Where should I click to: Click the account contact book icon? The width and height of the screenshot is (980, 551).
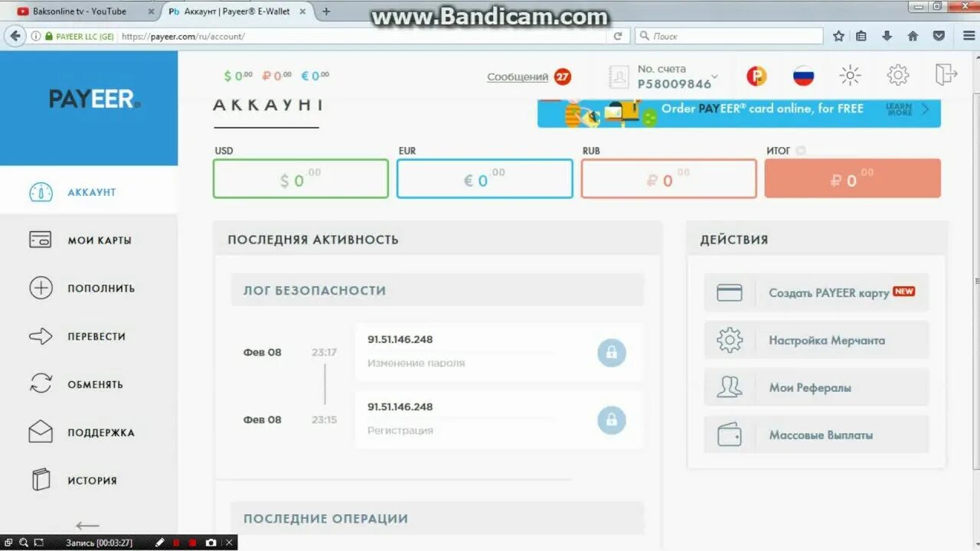tap(619, 77)
